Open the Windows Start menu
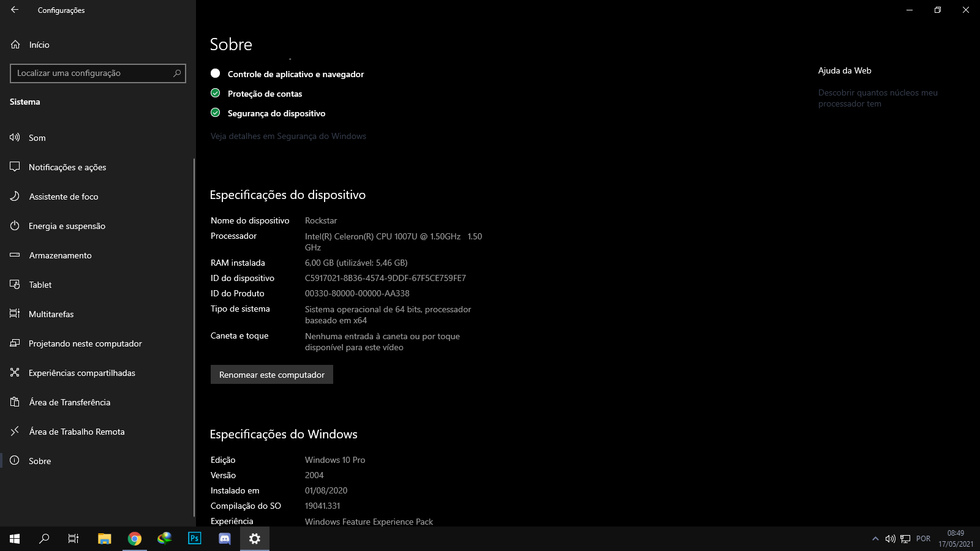Image resolution: width=980 pixels, height=551 pixels. pos(15,539)
